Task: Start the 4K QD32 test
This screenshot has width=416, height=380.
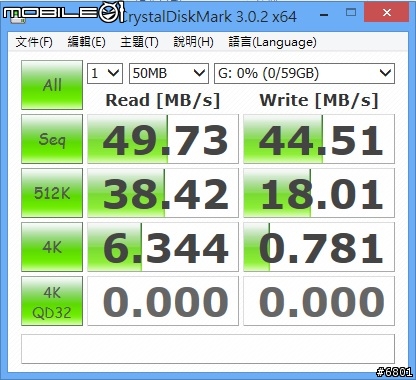Action: (x=52, y=301)
